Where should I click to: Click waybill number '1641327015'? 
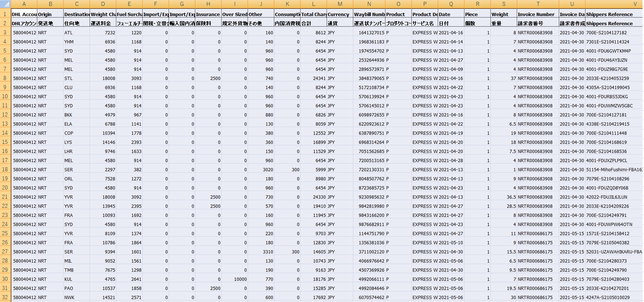click(369, 33)
